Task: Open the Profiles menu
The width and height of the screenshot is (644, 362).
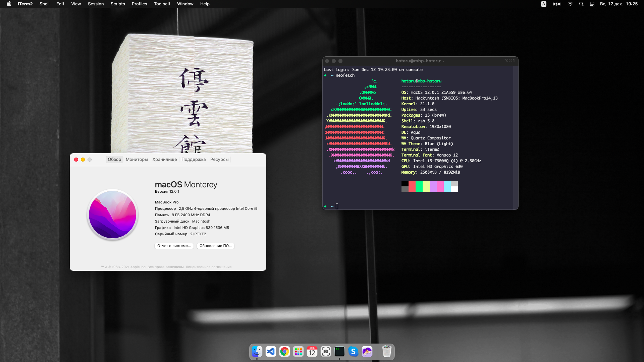Action: [x=139, y=4]
